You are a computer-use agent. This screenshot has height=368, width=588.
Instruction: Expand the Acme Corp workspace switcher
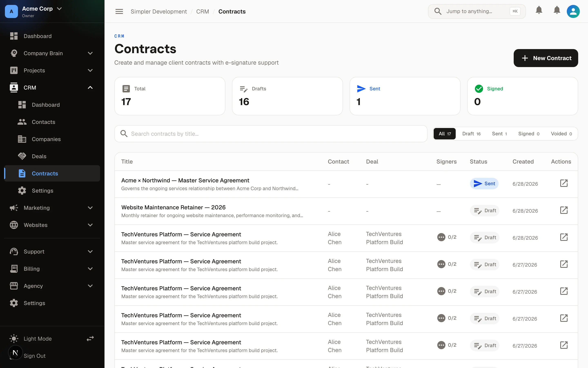(59, 9)
